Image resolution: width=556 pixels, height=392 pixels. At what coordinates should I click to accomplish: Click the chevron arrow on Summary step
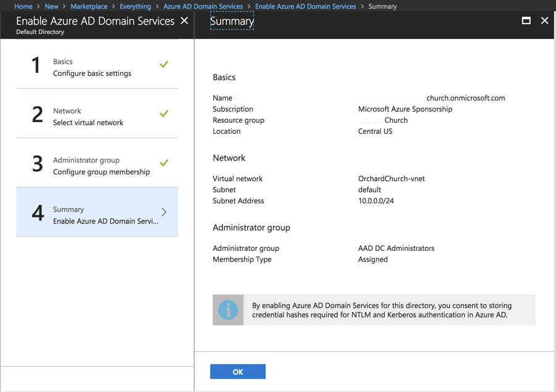164,212
